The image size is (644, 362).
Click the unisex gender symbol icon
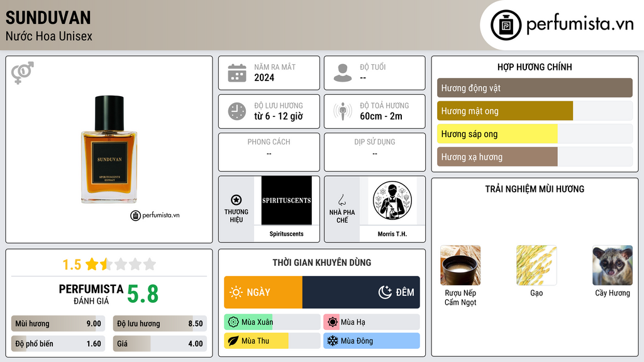[x=23, y=73]
